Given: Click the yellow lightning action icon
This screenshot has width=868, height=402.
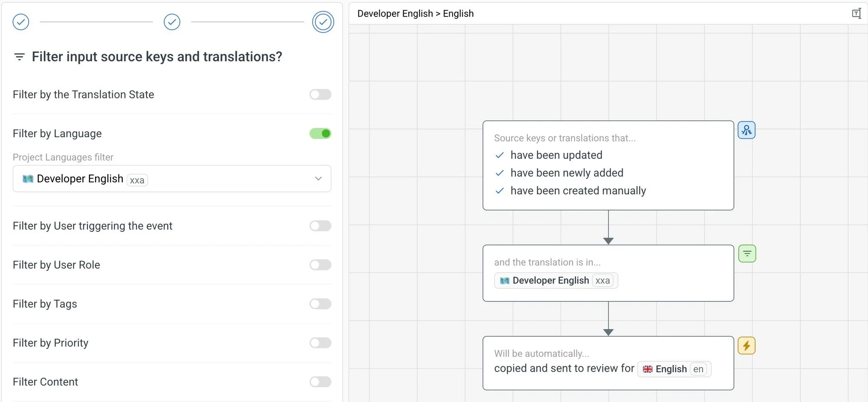Looking at the screenshot, I should click(746, 346).
